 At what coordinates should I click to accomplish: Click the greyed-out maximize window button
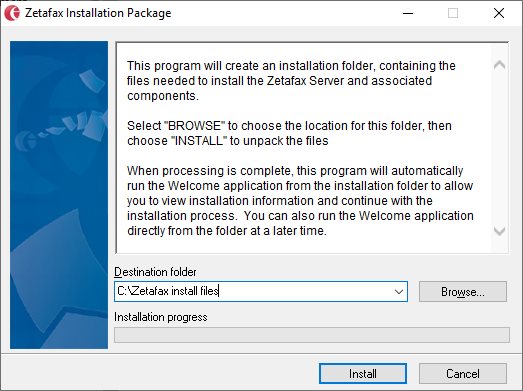click(x=453, y=13)
